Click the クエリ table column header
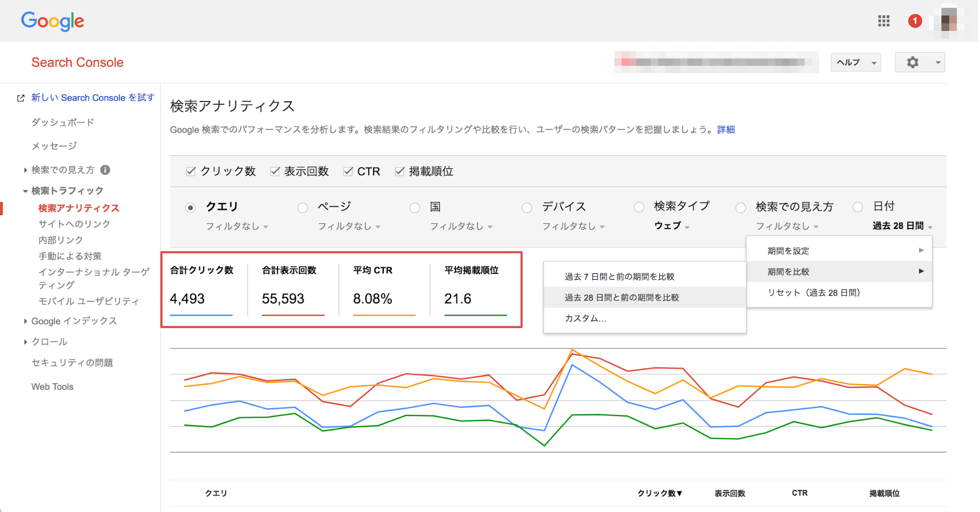 (216, 493)
